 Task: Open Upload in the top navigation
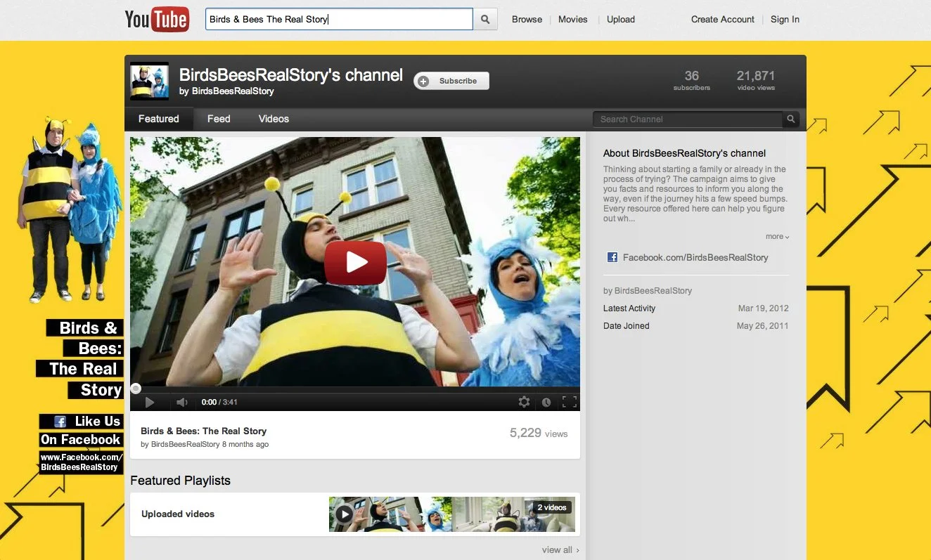point(621,20)
